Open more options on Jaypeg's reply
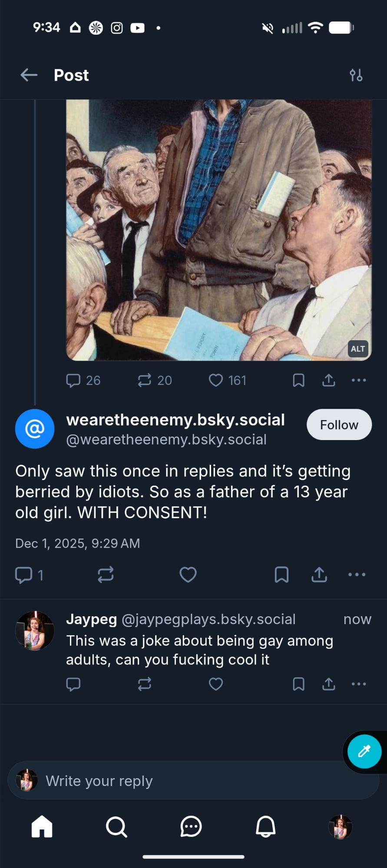The image size is (387, 868). tap(359, 684)
